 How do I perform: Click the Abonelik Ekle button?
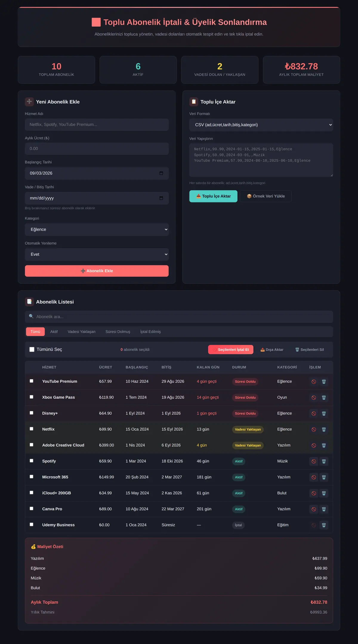coord(97,271)
